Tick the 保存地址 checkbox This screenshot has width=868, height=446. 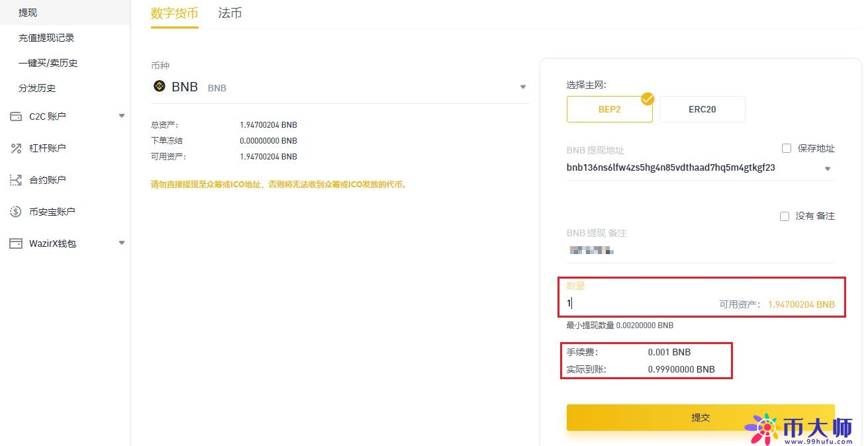tap(787, 148)
